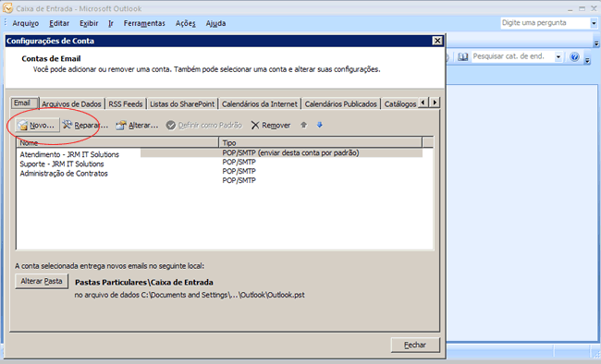Open the Ferramentas menu
Image resolution: width=601 pixels, height=364 pixels.
click(x=144, y=23)
